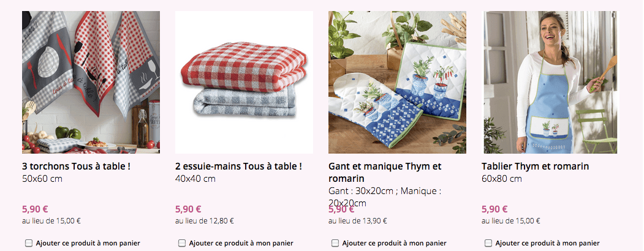Open the Tablier Thym et romarin photo
This screenshot has width=644, height=251.
point(550,82)
